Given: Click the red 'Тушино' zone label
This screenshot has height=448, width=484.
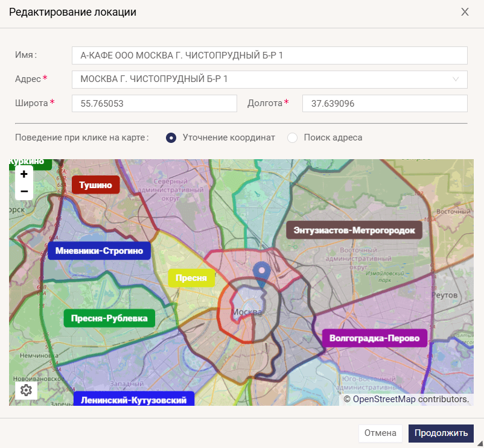Looking at the screenshot, I should [96, 185].
